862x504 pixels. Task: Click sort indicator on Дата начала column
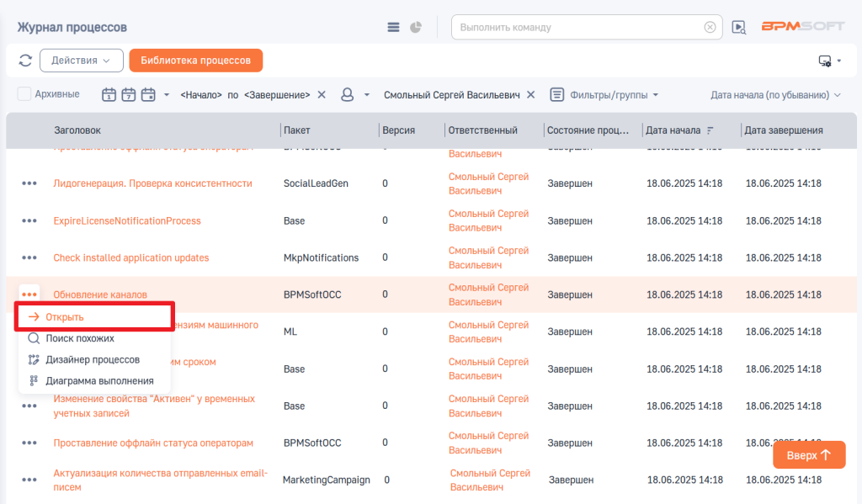point(710,130)
